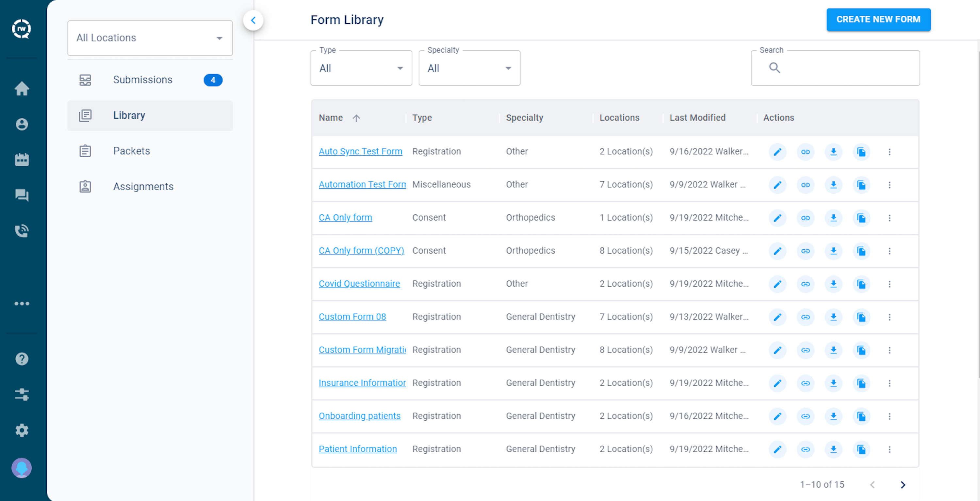Open the CA Only form (COPY) link

[x=361, y=251]
